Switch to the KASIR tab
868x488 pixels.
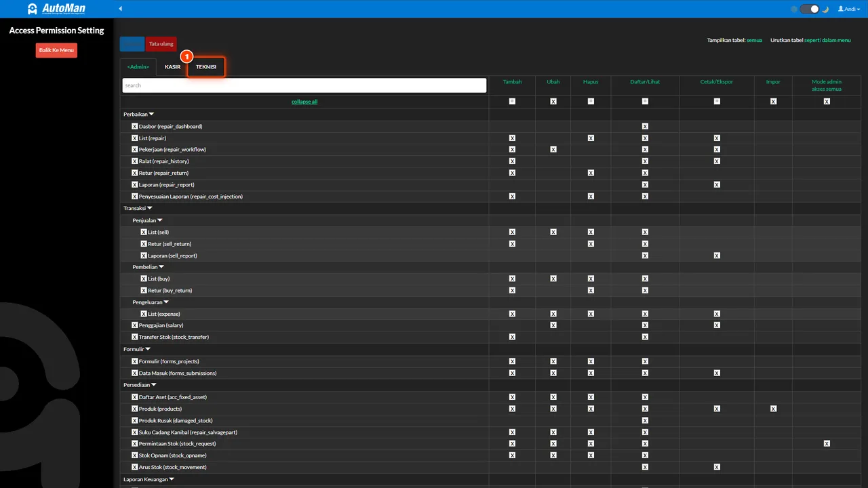click(172, 67)
